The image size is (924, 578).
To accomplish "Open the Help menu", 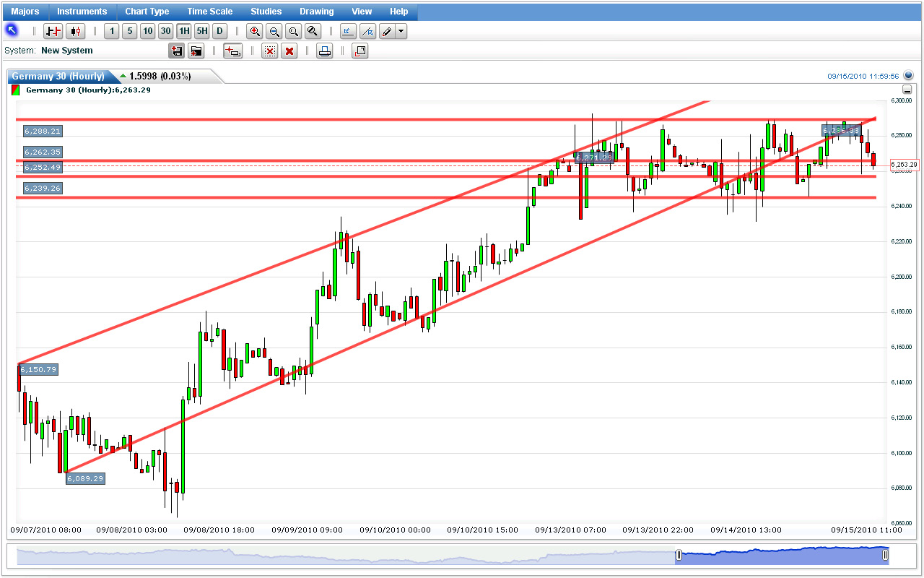I will (398, 12).
